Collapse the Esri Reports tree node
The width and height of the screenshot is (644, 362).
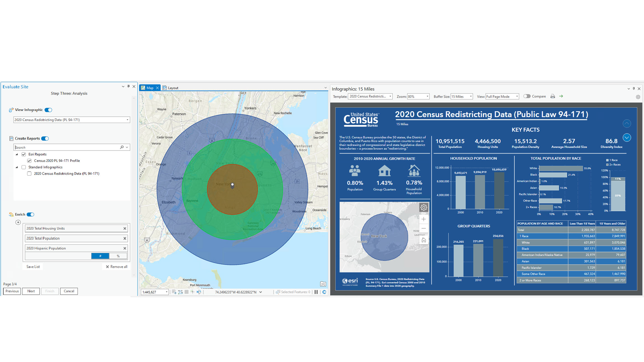(x=17, y=155)
